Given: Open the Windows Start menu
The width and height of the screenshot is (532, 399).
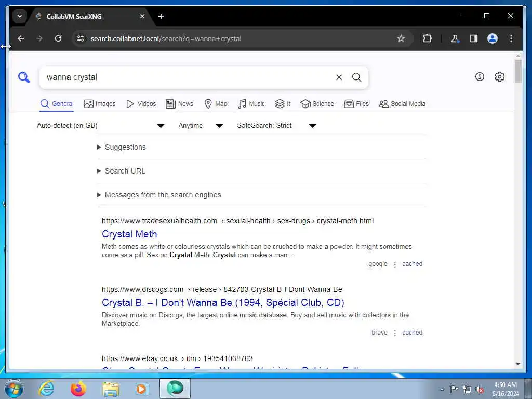Looking at the screenshot, I should click(x=14, y=389).
